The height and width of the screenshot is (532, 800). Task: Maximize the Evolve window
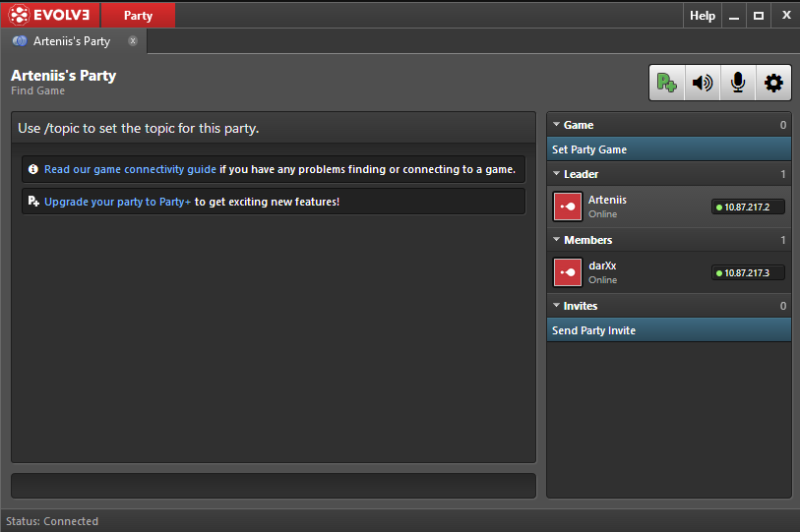(759, 16)
